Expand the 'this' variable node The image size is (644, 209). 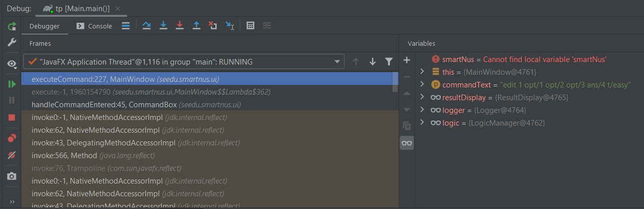[422, 72]
